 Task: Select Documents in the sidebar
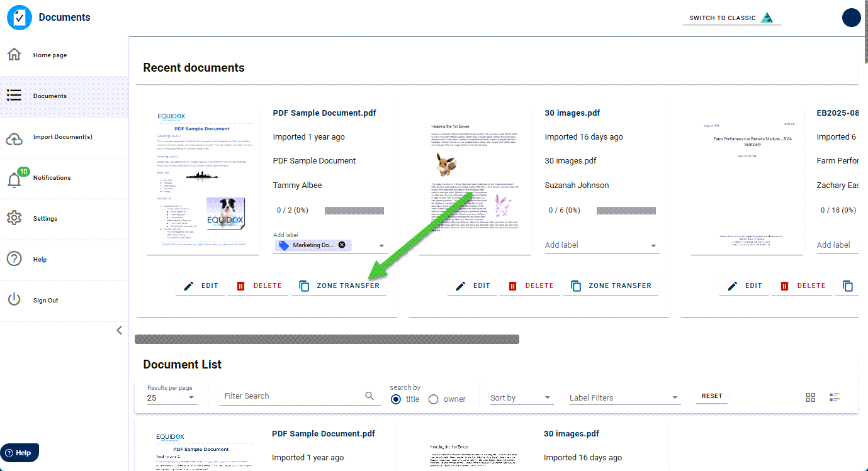click(x=14, y=95)
